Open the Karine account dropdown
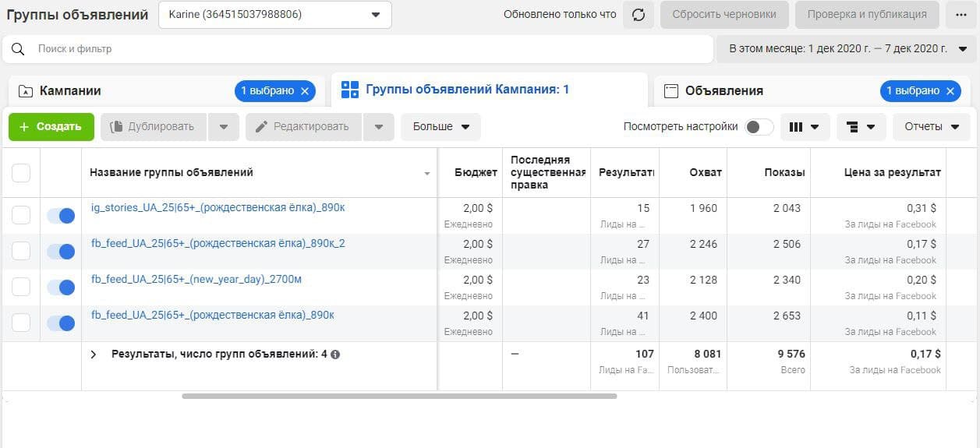Screen dimensions: 980x448 [275, 15]
